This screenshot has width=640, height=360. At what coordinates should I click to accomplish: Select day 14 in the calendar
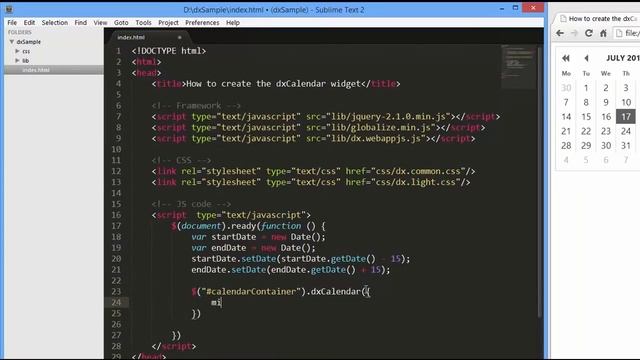tap(566, 117)
